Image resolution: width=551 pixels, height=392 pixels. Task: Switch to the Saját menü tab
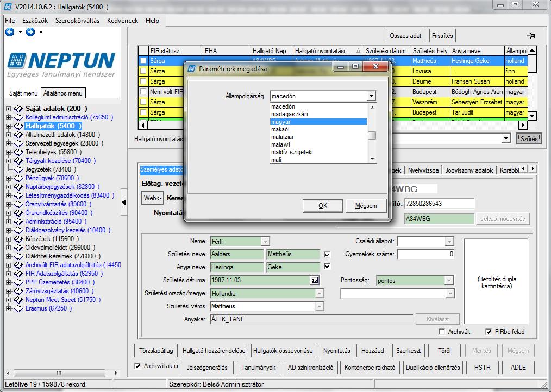[23, 93]
